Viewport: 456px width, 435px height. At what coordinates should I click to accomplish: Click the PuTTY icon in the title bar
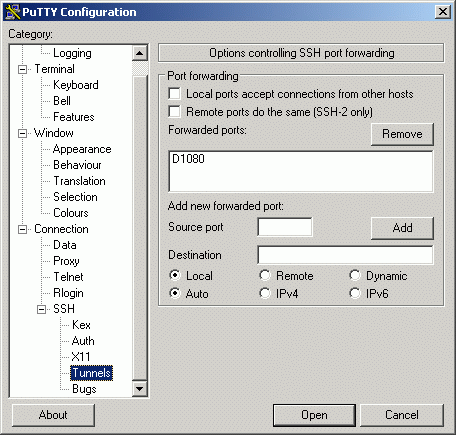coord(12,12)
